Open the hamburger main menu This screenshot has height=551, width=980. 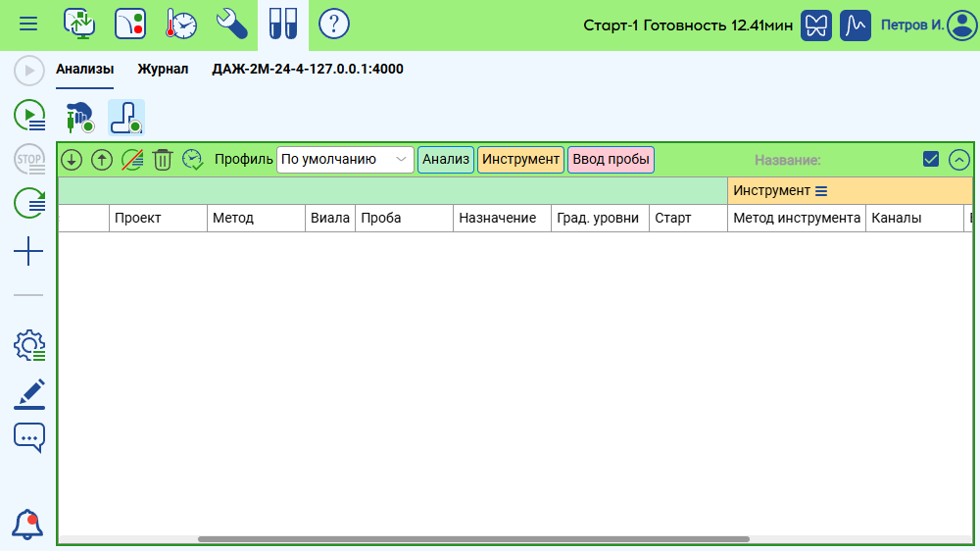click(x=29, y=24)
